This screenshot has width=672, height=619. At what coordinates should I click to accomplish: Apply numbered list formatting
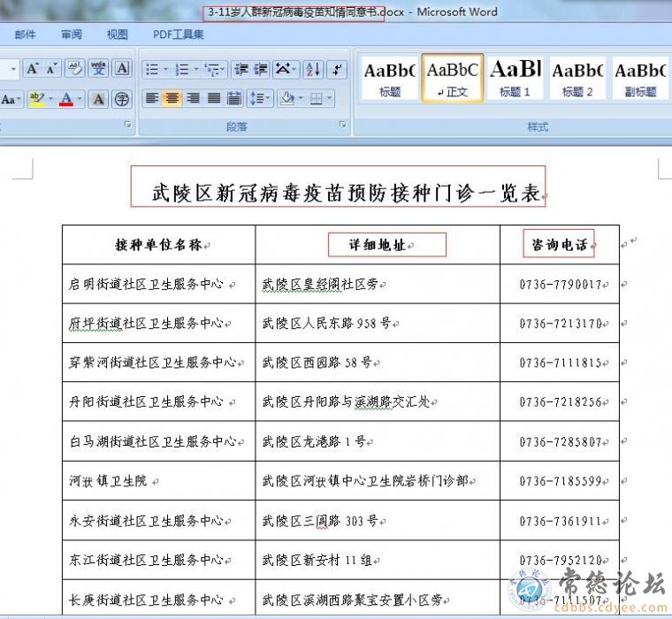pyautogui.click(x=182, y=69)
